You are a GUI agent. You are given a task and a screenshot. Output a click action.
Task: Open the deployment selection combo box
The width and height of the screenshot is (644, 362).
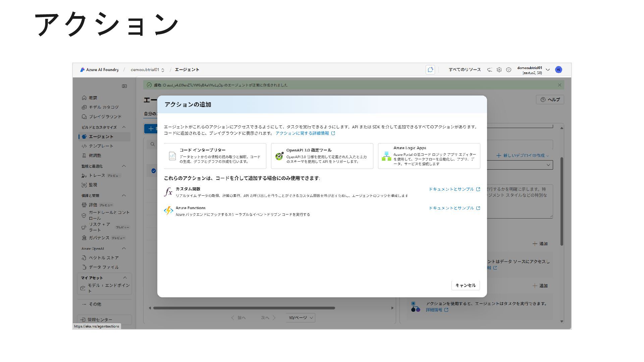point(519,165)
